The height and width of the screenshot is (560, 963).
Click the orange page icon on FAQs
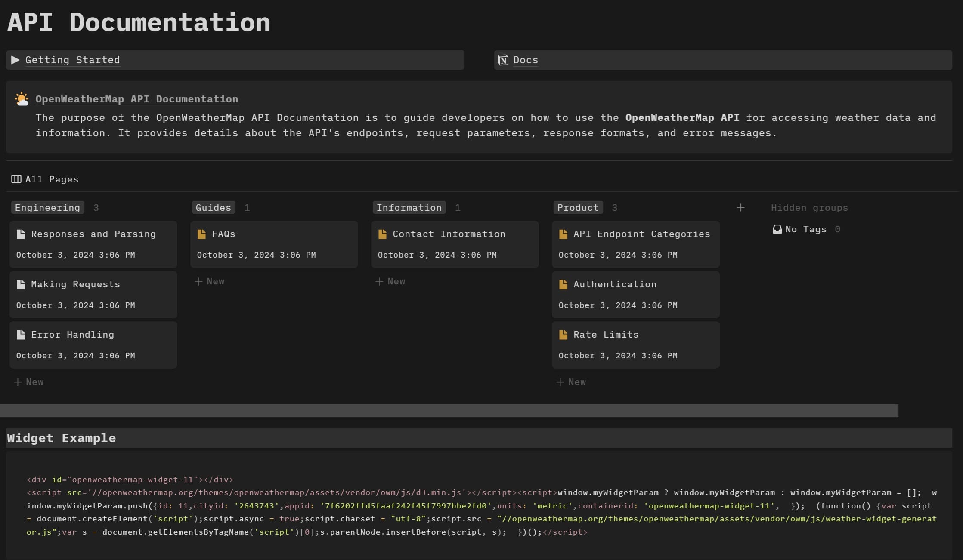[x=201, y=234]
